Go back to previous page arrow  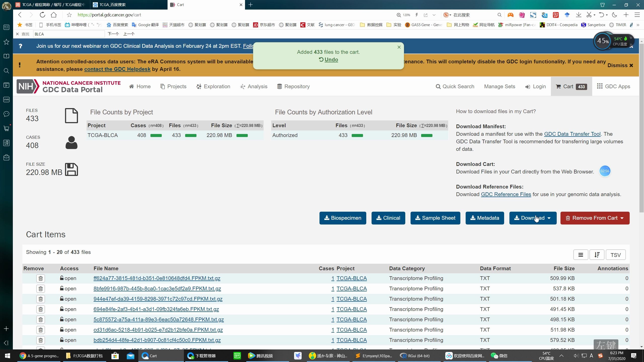pos(20,15)
